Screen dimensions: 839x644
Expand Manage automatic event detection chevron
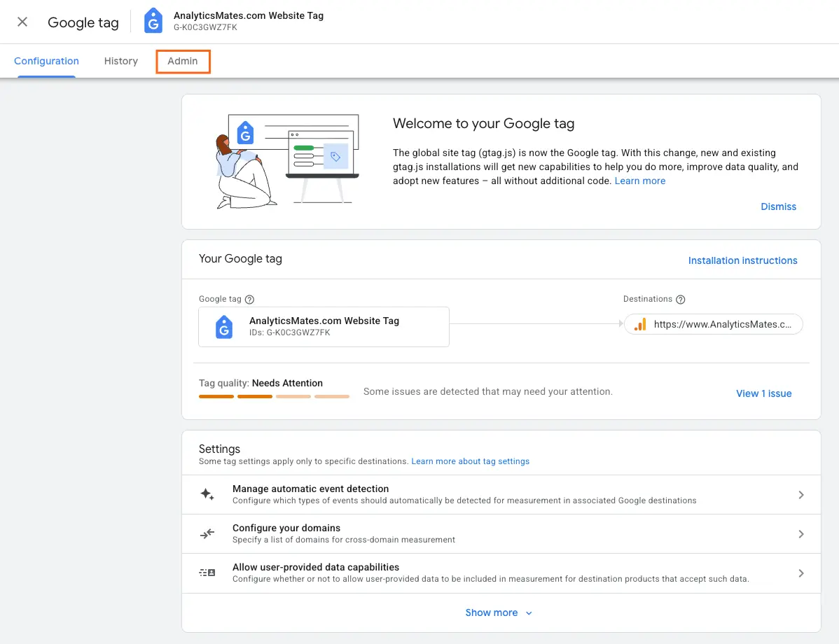[801, 495]
